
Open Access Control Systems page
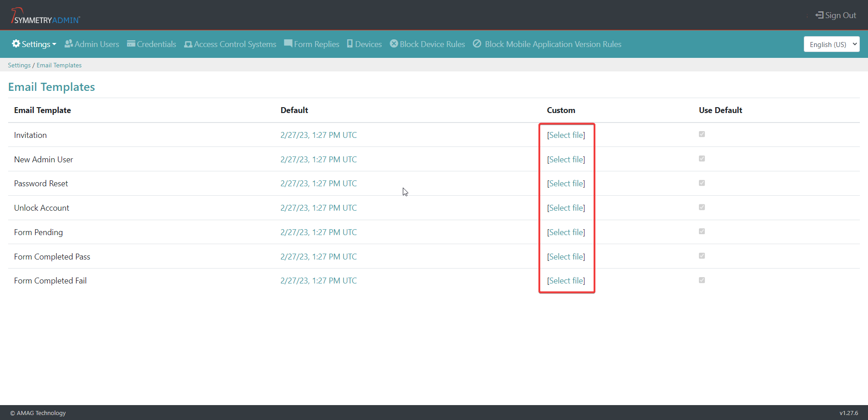tap(230, 44)
